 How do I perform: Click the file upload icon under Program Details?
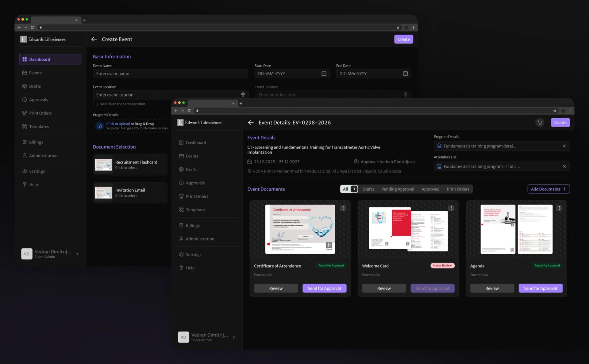coord(99,126)
